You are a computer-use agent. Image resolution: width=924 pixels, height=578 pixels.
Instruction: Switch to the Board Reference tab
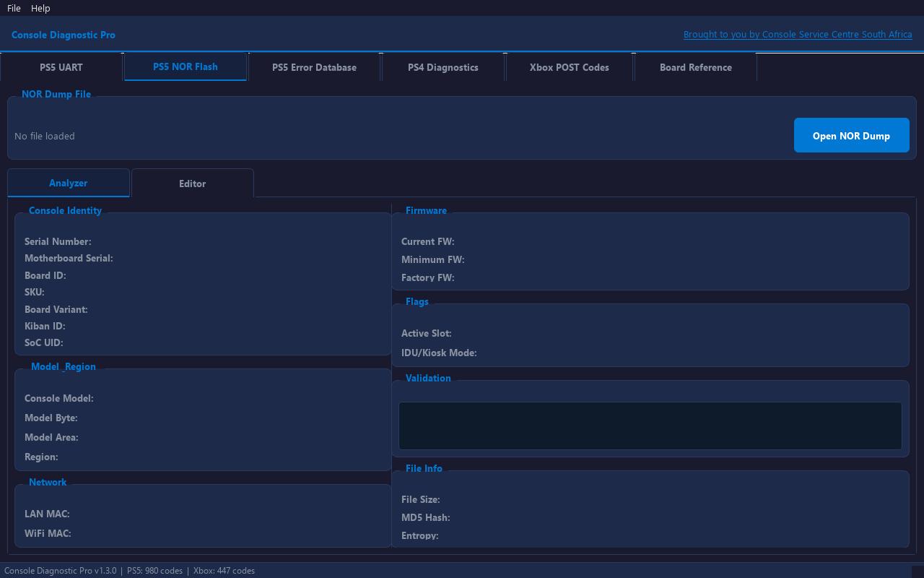(x=696, y=67)
